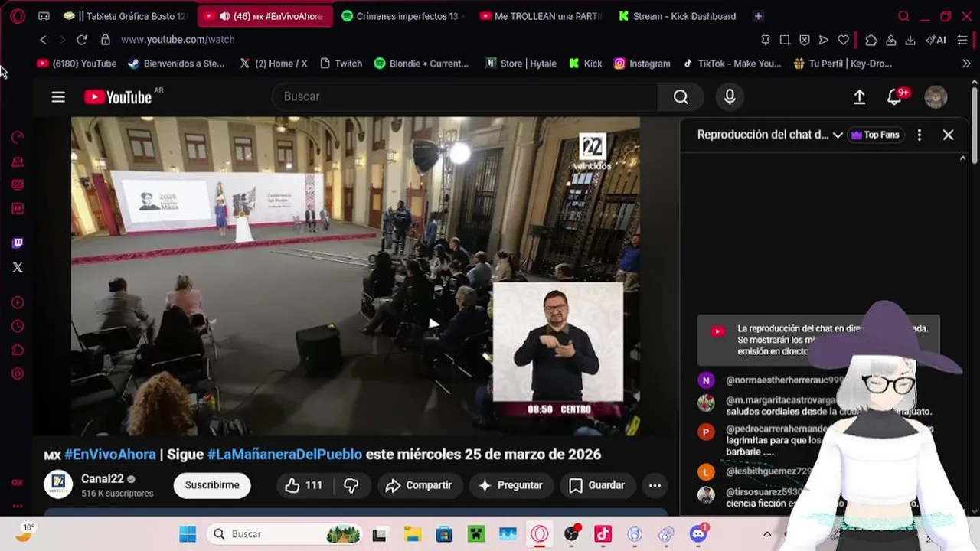Open the Blondie Spotify bookmark
The width and height of the screenshot is (980, 551).
pos(421,64)
